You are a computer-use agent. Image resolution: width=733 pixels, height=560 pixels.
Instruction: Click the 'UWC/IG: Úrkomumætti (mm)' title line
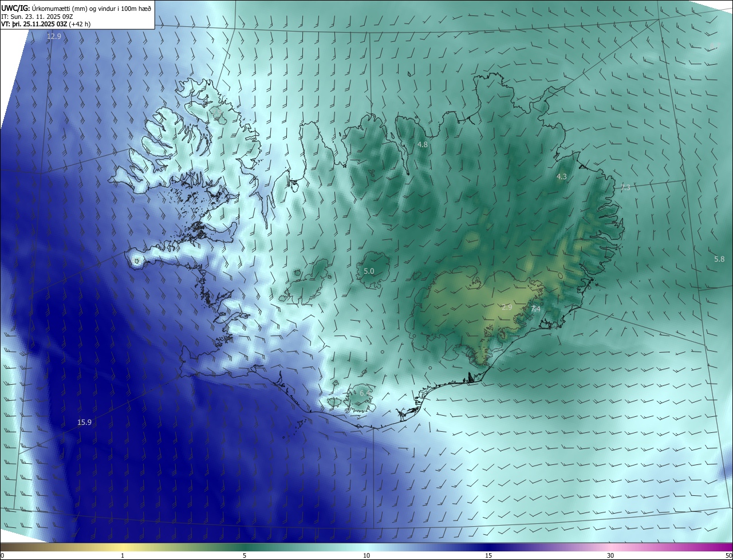tap(76, 8)
